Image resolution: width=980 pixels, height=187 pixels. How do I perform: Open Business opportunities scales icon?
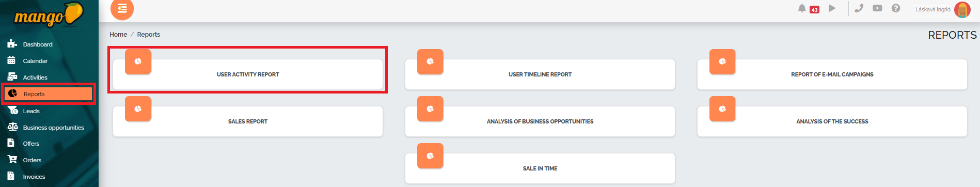(12, 127)
